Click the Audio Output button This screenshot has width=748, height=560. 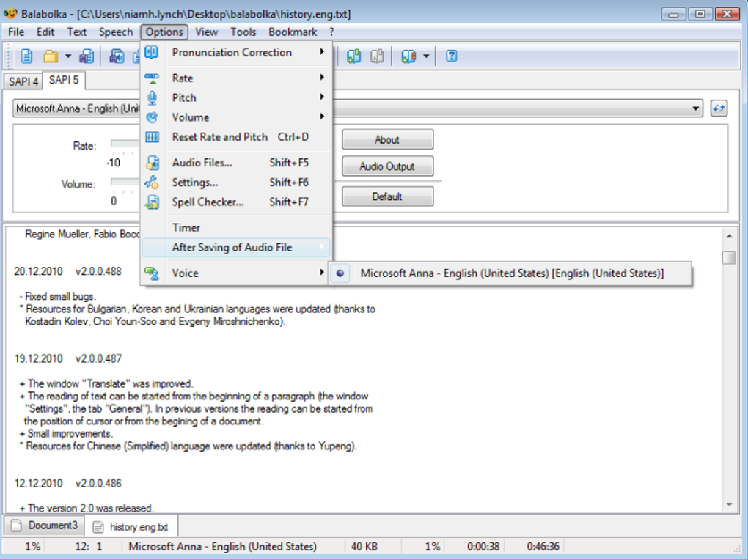pos(387,166)
